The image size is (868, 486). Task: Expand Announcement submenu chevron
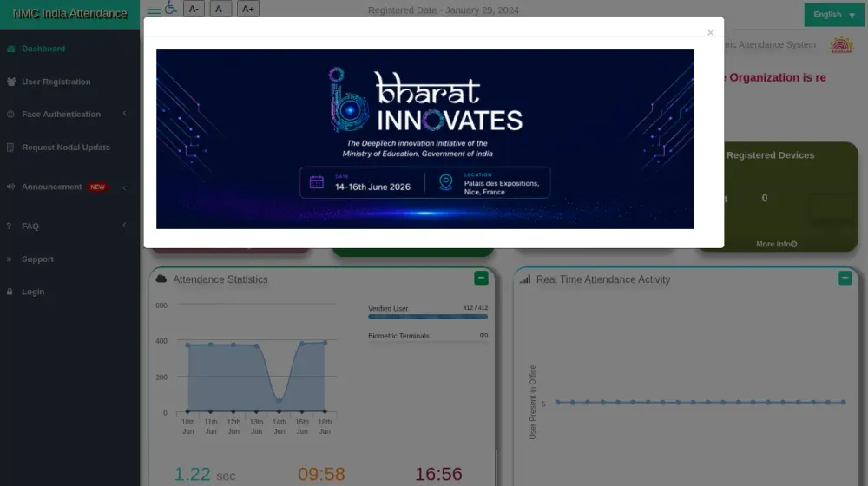click(124, 187)
